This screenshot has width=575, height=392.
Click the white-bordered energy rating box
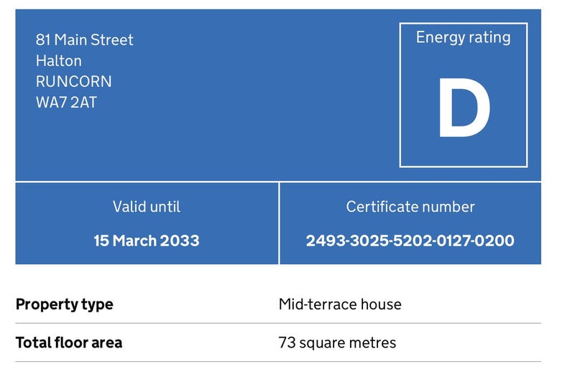coord(464,95)
